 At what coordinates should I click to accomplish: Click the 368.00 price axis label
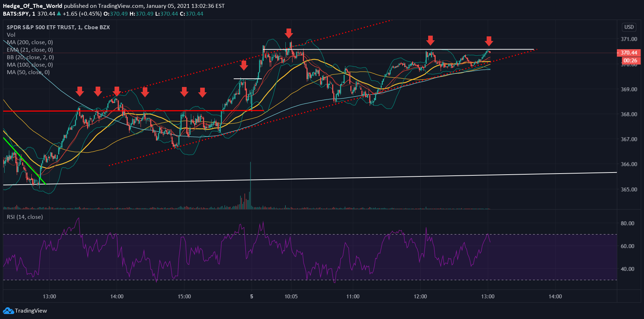[629, 114]
